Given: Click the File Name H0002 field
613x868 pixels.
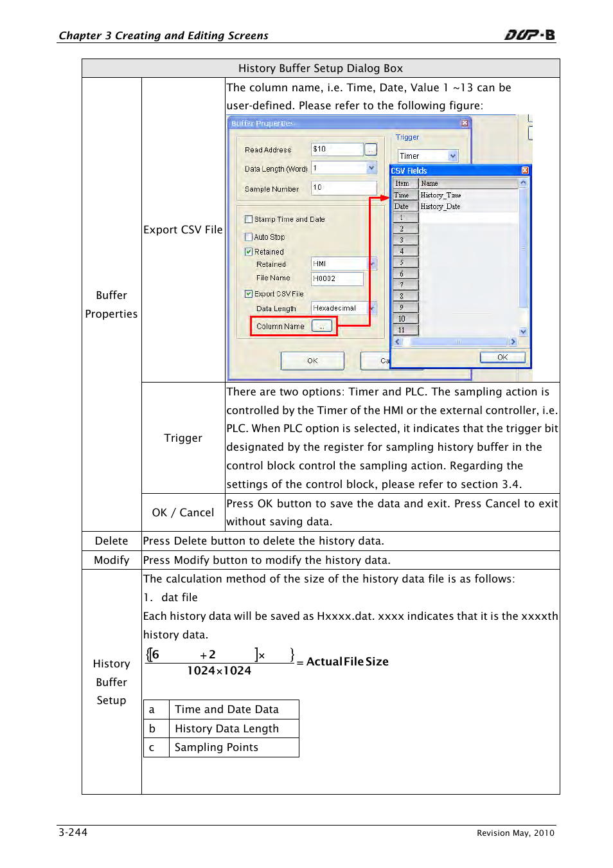Looking at the screenshot, I should point(337,278).
